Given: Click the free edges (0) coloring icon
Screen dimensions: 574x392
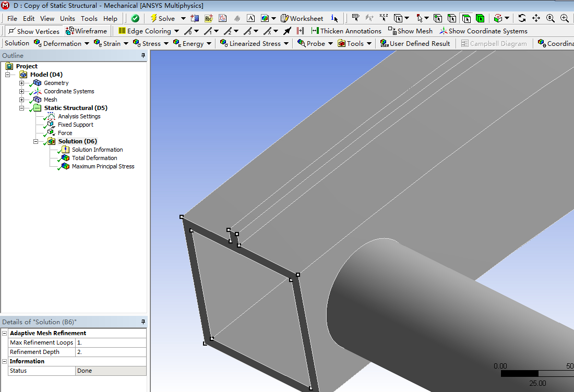Looking at the screenshot, I should coord(188,31).
